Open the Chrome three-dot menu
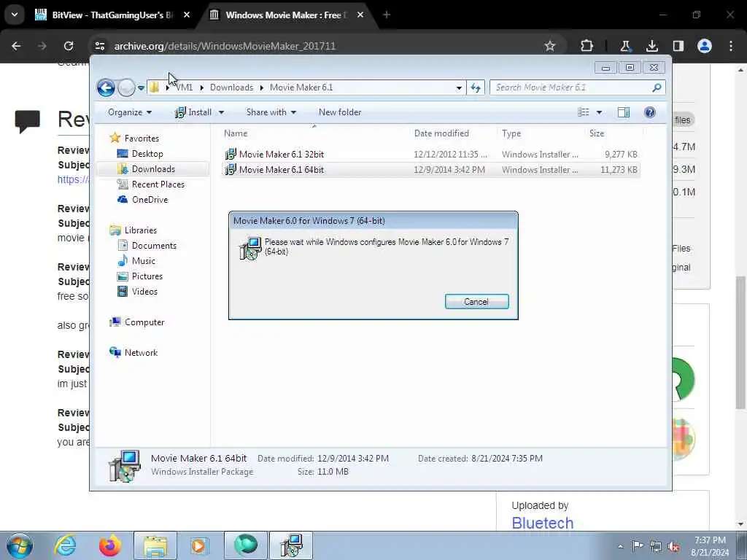 click(731, 46)
